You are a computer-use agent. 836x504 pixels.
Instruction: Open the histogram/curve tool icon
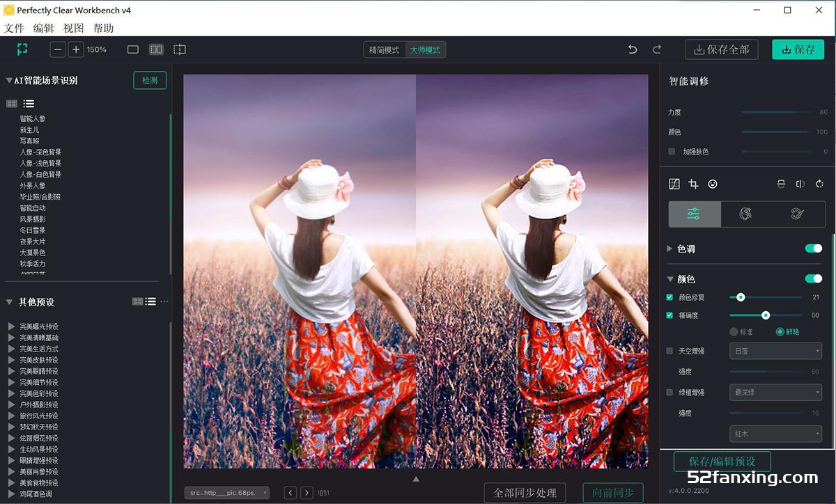coord(674,184)
